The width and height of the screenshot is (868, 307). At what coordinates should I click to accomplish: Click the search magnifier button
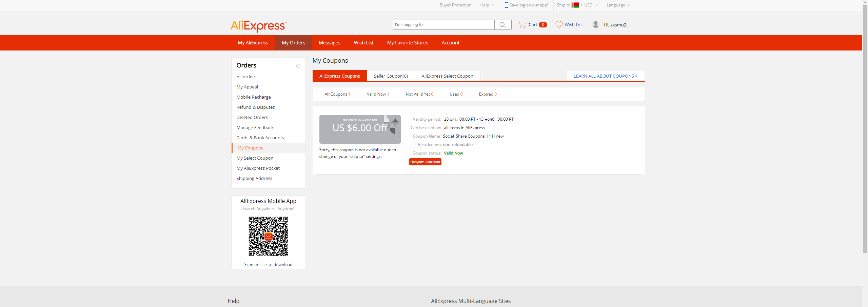pos(503,25)
